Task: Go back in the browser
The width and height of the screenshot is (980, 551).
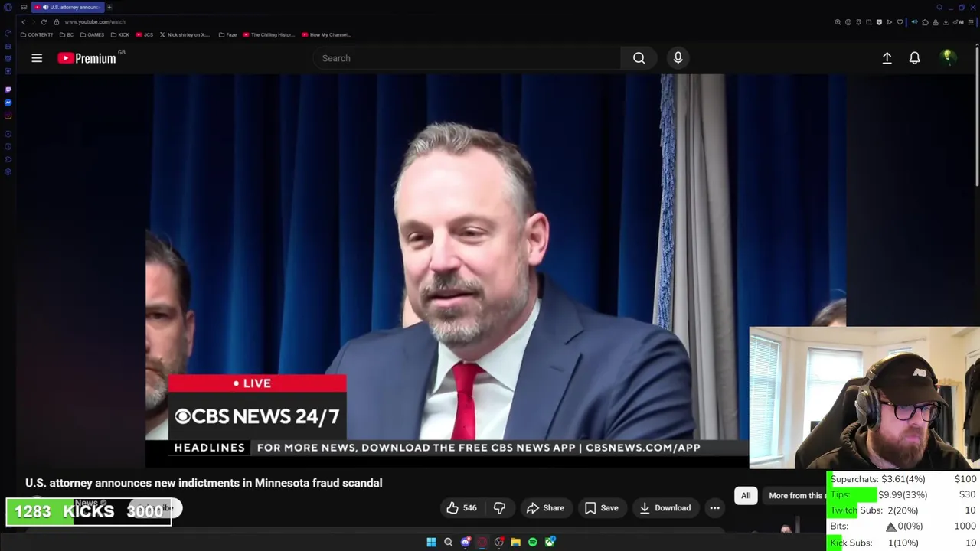Action: [23, 22]
